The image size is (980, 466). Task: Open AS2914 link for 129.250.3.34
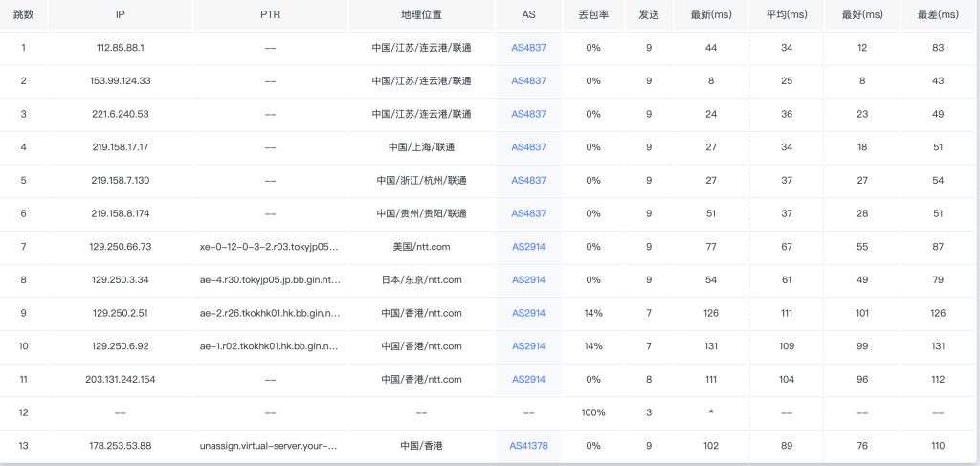528,279
